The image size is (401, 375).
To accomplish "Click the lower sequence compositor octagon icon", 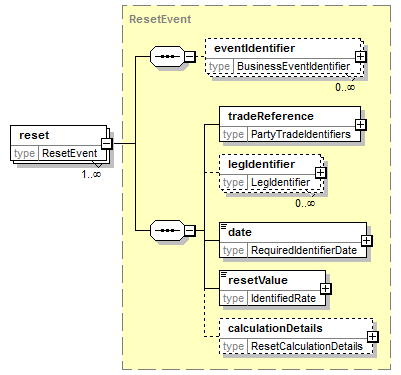I will 167,230.
